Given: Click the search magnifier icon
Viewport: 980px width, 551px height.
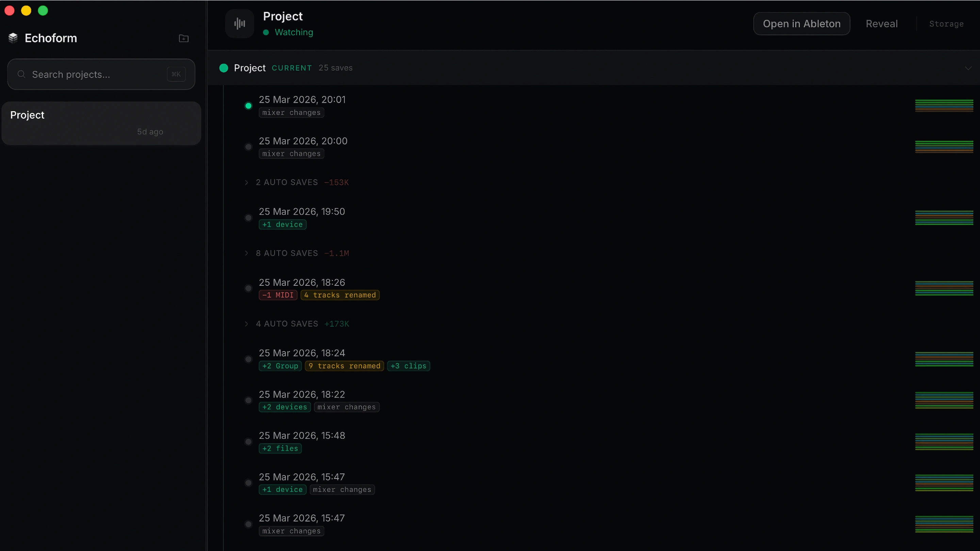Looking at the screenshot, I should pos(21,74).
